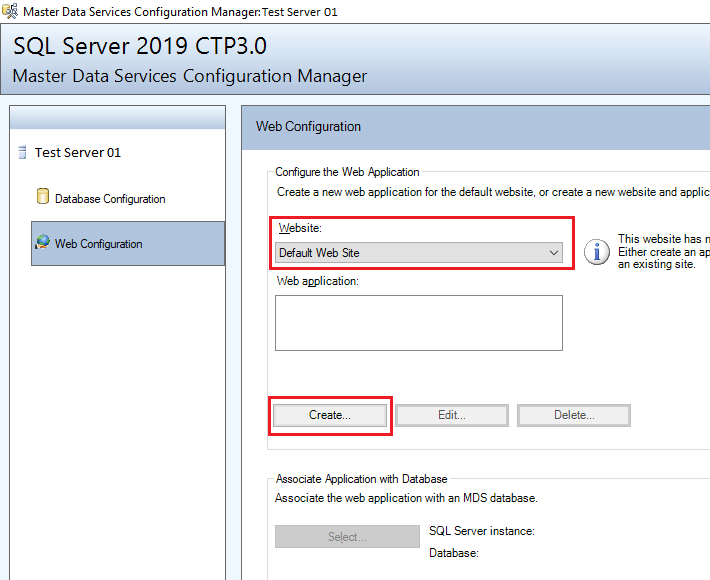Click the SQL Server 2019 CTP3.0 banner heading
This screenshot has height=580, width=710.
140,46
